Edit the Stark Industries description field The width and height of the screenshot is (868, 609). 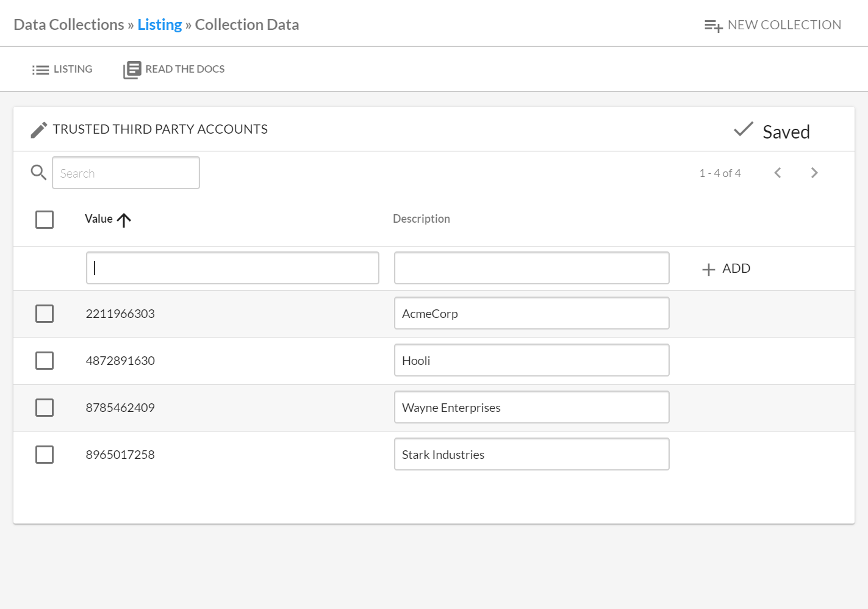[532, 454]
